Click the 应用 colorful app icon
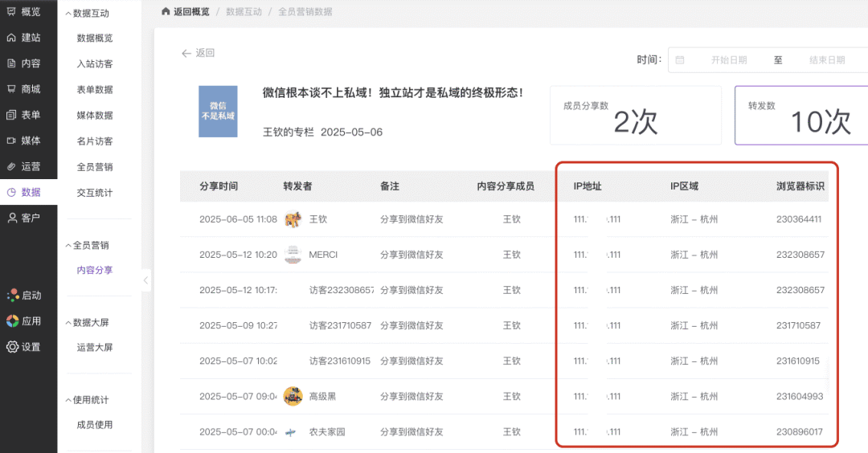 pyautogui.click(x=12, y=320)
